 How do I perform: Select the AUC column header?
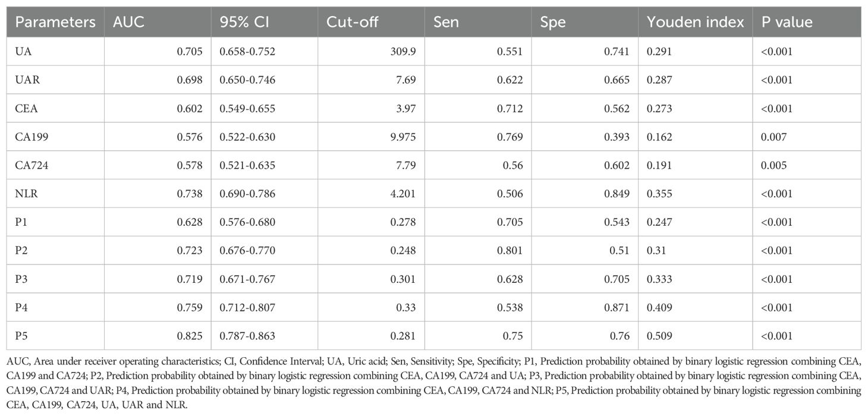click(127, 23)
